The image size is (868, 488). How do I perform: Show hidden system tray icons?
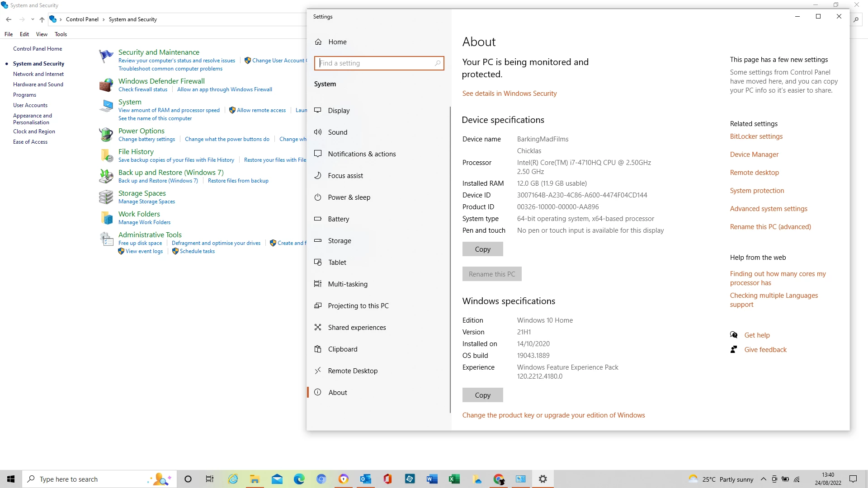point(764,479)
